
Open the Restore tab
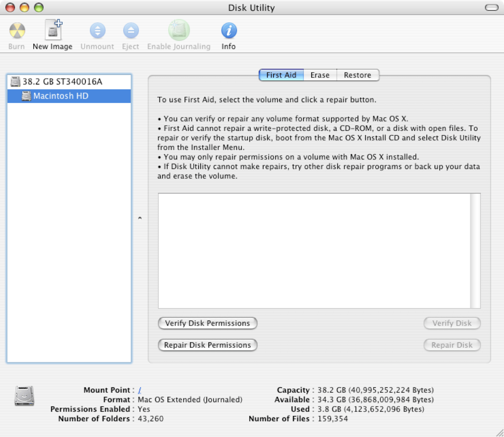pyautogui.click(x=358, y=75)
